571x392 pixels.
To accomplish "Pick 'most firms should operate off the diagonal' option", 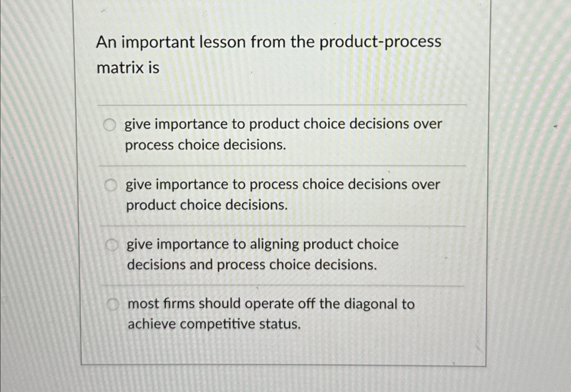I will tap(113, 303).
